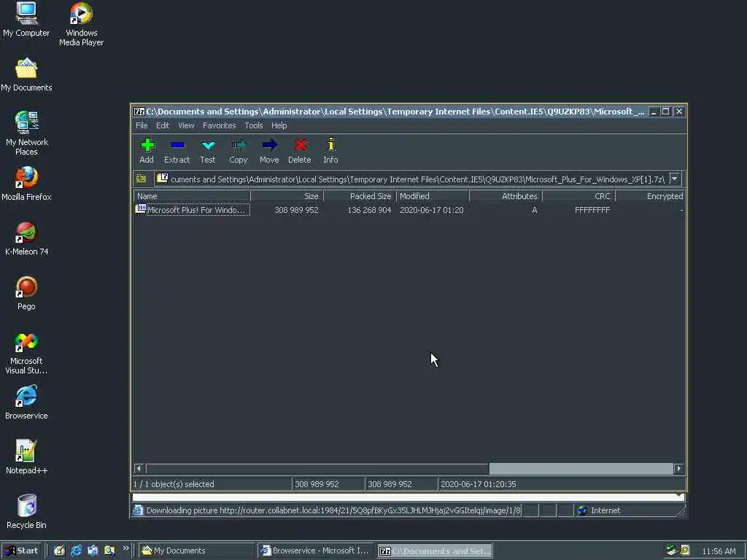Sort by the Packed Size column header

tap(360, 196)
